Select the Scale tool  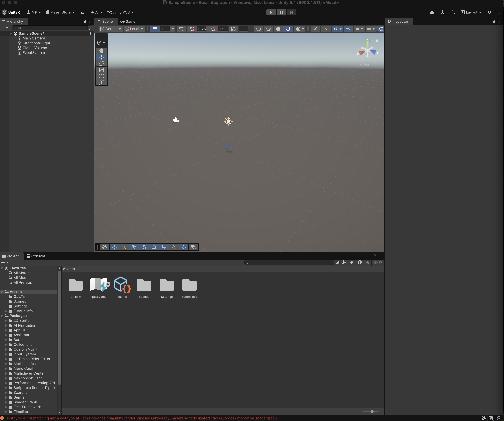(x=101, y=70)
